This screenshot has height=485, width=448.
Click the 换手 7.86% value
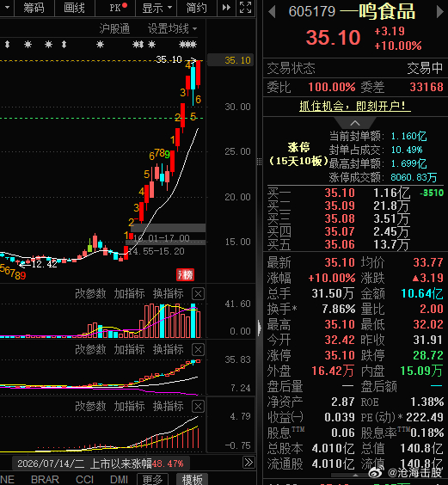point(339,309)
